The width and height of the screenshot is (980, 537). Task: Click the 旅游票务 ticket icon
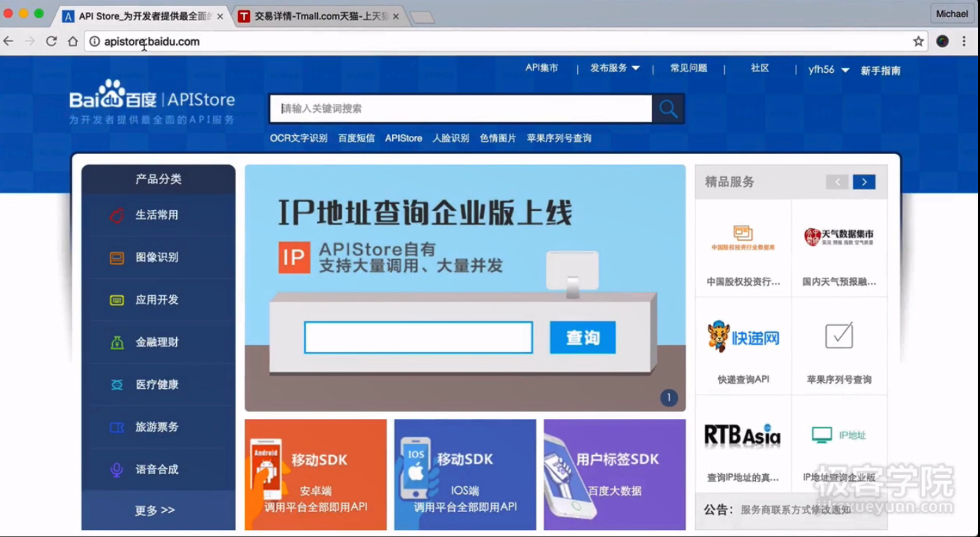pos(117,427)
